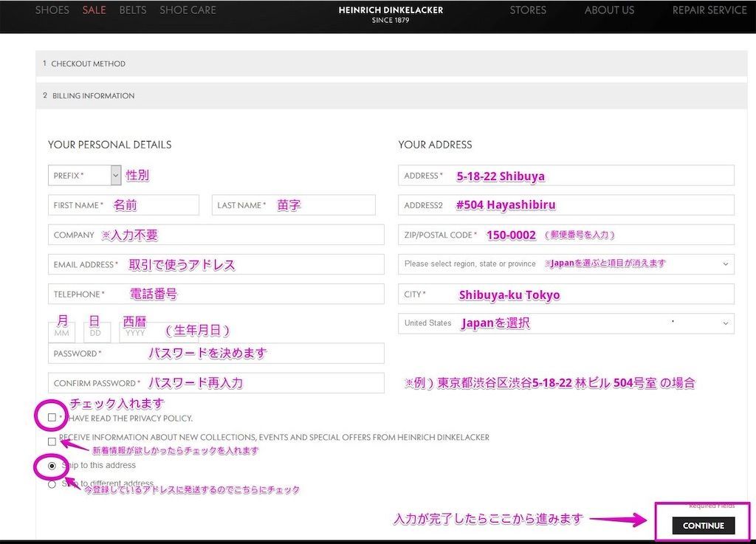Click the First Name field

[123, 205]
